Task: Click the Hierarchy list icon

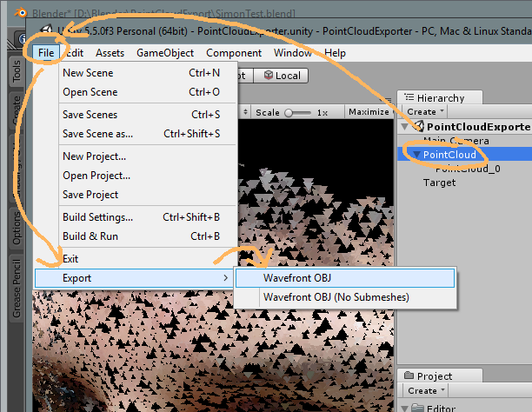Action: click(x=409, y=97)
